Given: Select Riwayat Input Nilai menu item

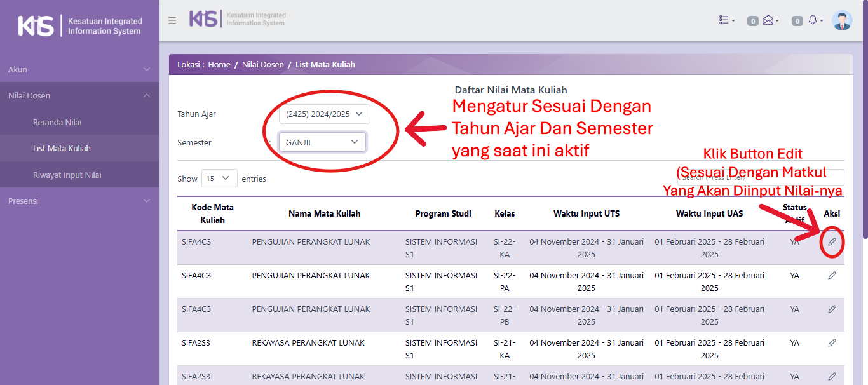Looking at the screenshot, I should point(67,175).
